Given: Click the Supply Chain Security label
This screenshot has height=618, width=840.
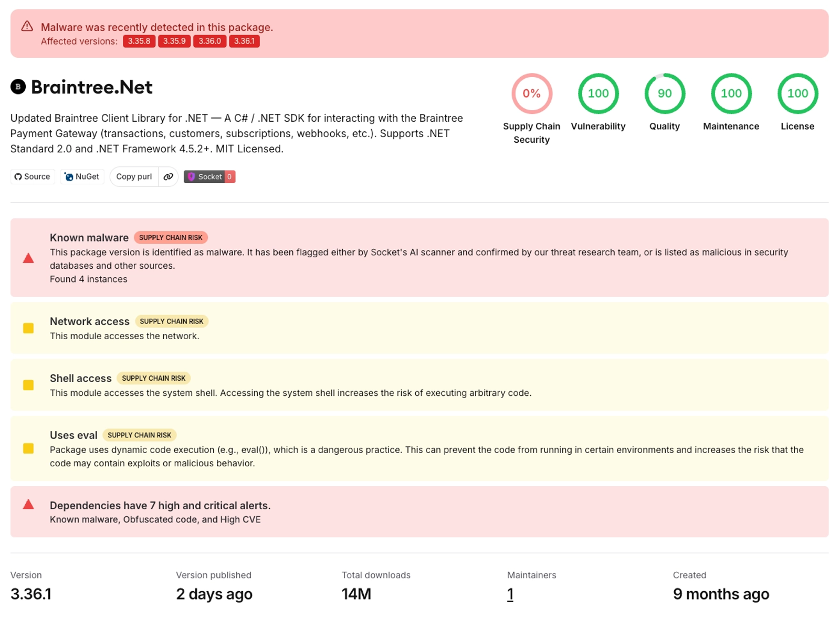Looking at the screenshot, I should tap(532, 133).
